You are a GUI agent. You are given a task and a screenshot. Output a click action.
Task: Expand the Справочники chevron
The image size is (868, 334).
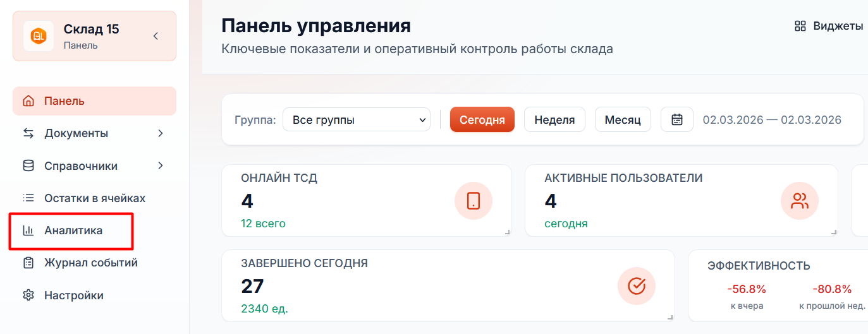[x=161, y=166]
